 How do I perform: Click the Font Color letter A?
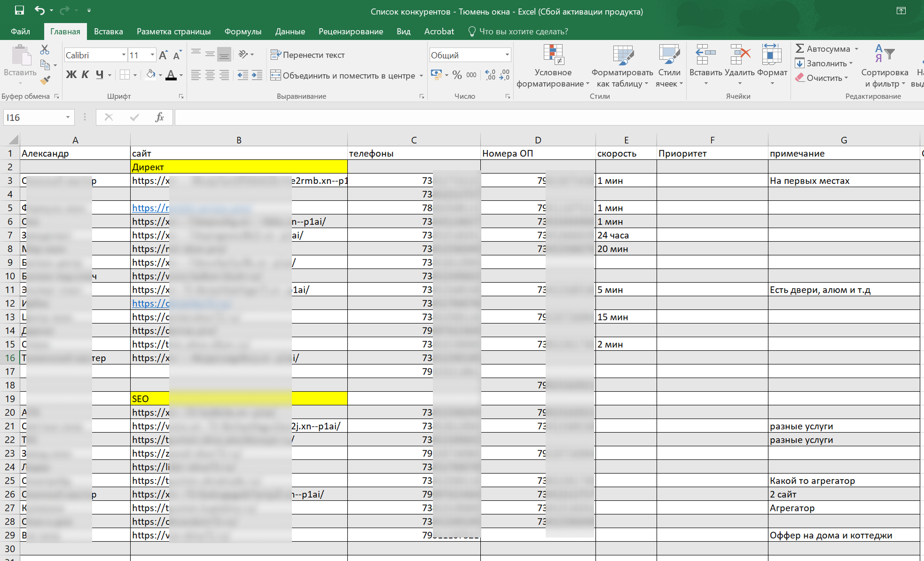click(171, 75)
